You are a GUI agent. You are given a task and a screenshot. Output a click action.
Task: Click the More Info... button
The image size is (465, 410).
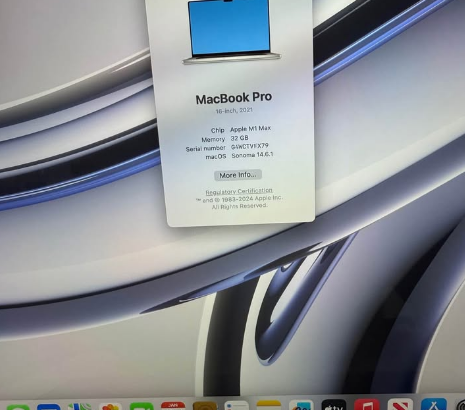238,175
